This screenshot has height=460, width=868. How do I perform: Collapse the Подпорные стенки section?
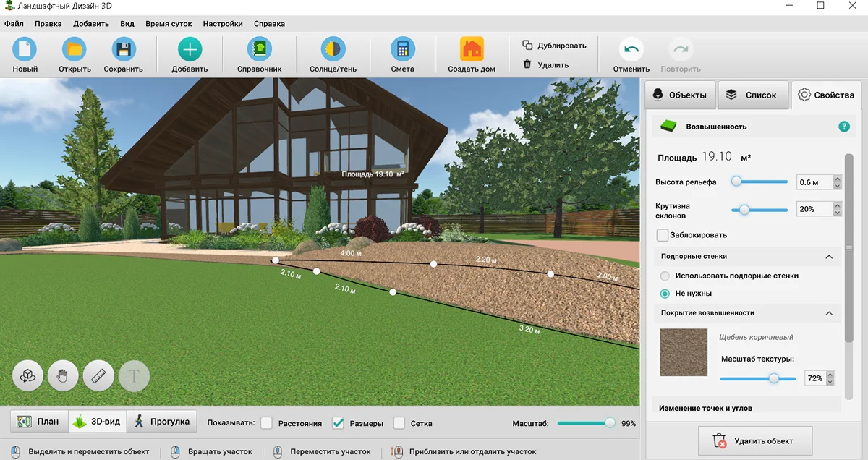(829, 257)
